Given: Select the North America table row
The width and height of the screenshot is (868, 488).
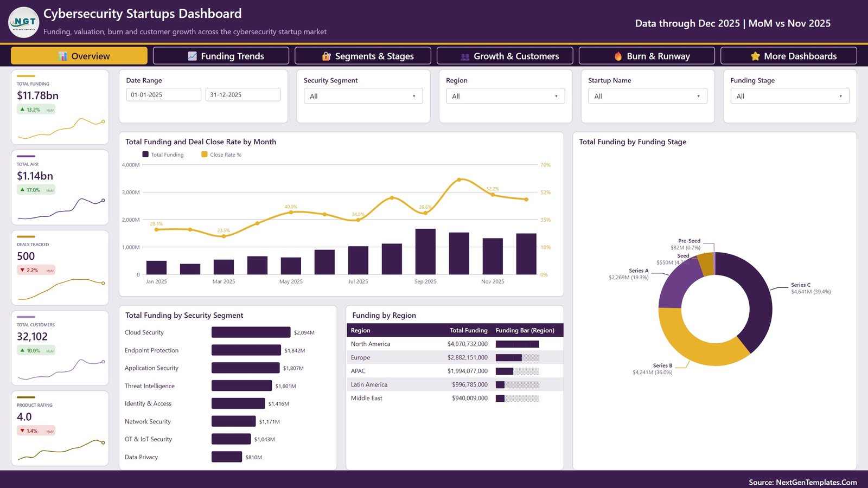Looking at the screenshot, I should coord(455,344).
